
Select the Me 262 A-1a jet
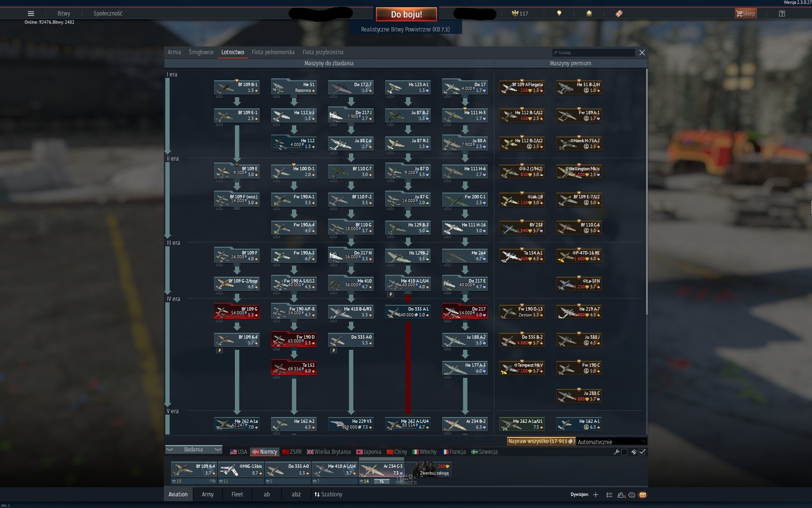237,424
